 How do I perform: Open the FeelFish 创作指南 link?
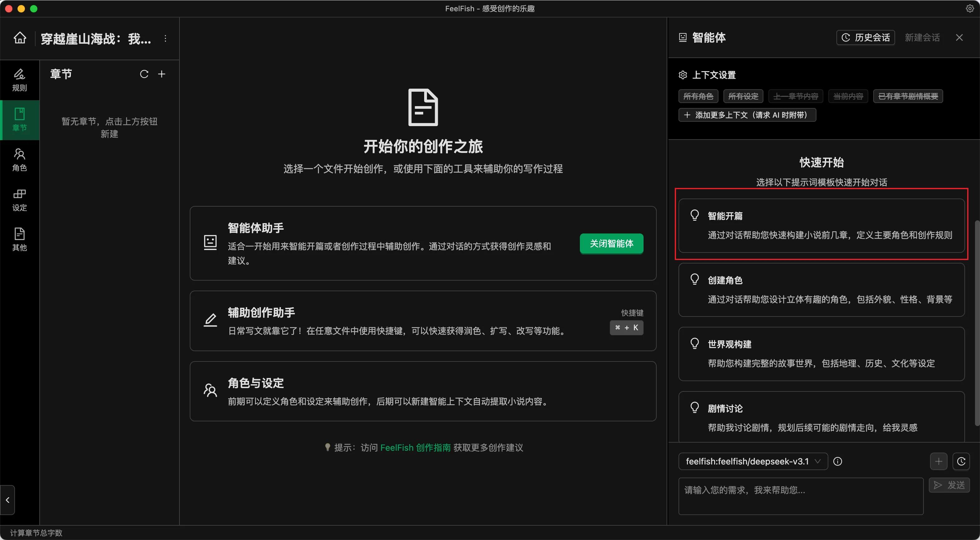tap(415, 448)
